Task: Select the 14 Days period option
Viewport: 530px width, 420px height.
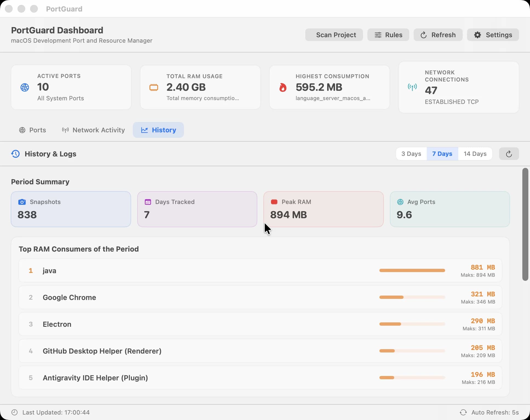Action: pyautogui.click(x=475, y=154)
